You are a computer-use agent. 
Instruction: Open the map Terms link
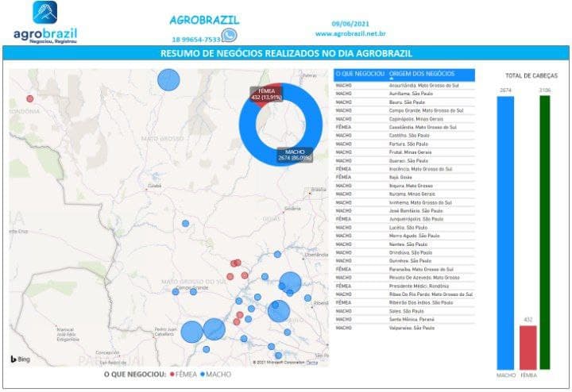(x=312, y=363)
